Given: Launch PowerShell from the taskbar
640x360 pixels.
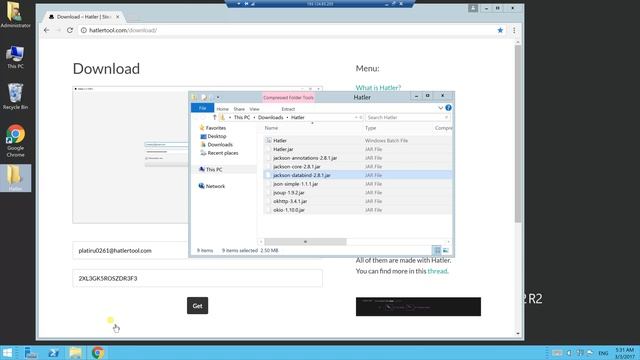Looking at the screenshot, I should point(53,353).
